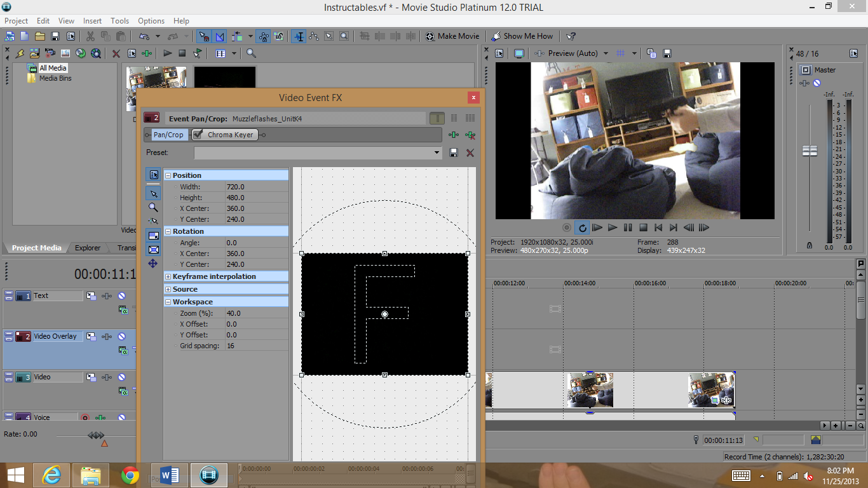This screenshot has height=488, width=868.
Task: Open the Auto Ripple dropdown arrow
Action: [x=250, y=36]
